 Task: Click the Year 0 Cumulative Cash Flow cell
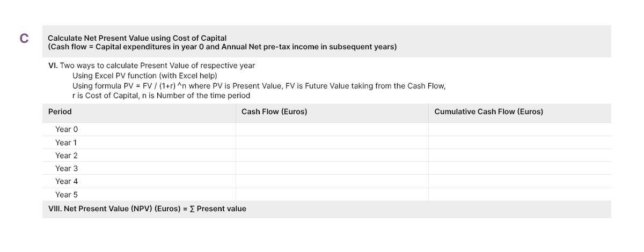click(x=519, y=129)
